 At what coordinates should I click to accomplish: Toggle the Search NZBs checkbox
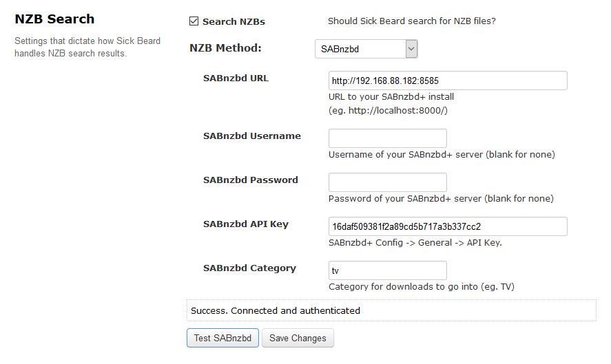pos(194,21)
